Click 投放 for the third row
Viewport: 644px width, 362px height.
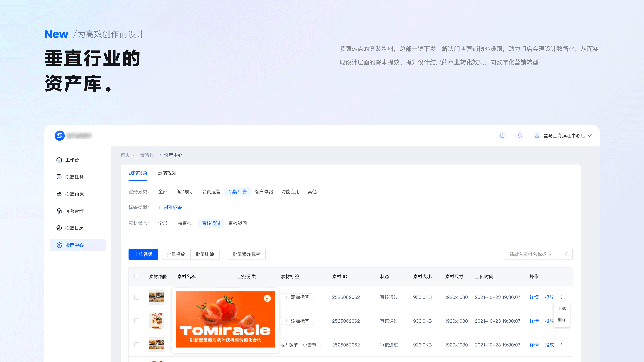pyautogui.click(x=549, y=345)
